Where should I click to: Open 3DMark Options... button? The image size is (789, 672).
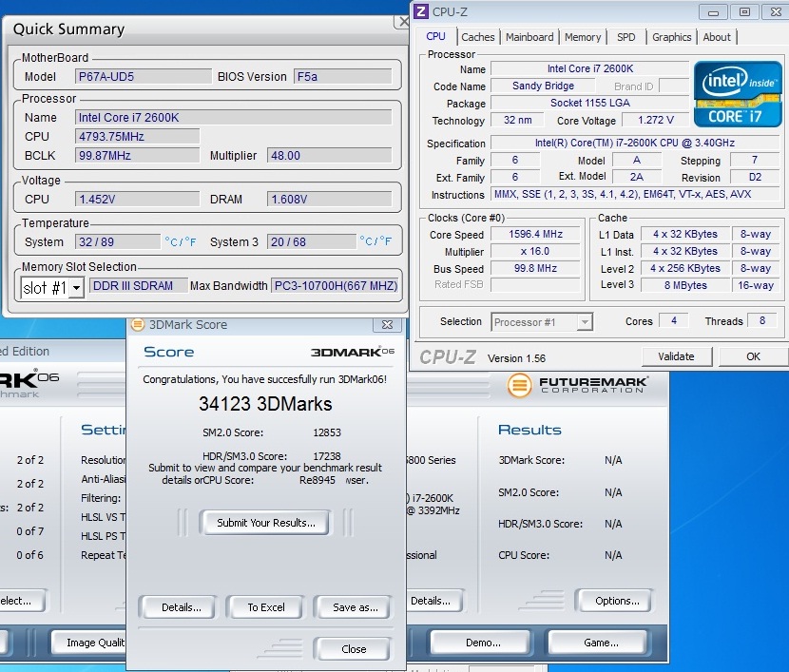tap(617, 601)
